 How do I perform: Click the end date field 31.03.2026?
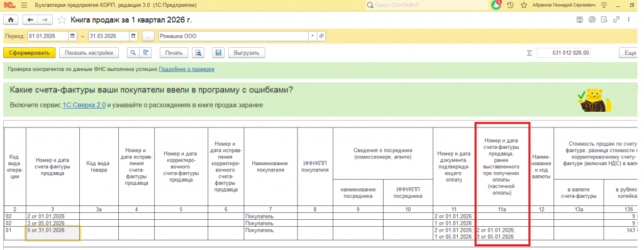tap(109, 36)
